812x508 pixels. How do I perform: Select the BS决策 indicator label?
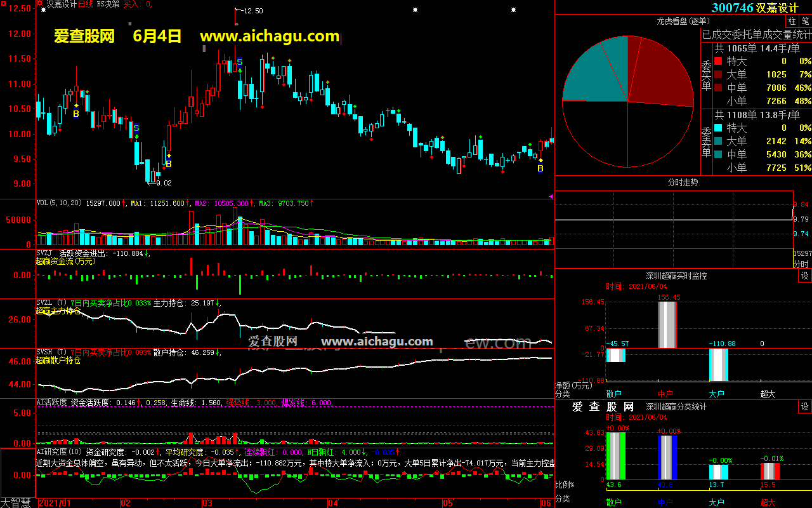coord(108,4)
